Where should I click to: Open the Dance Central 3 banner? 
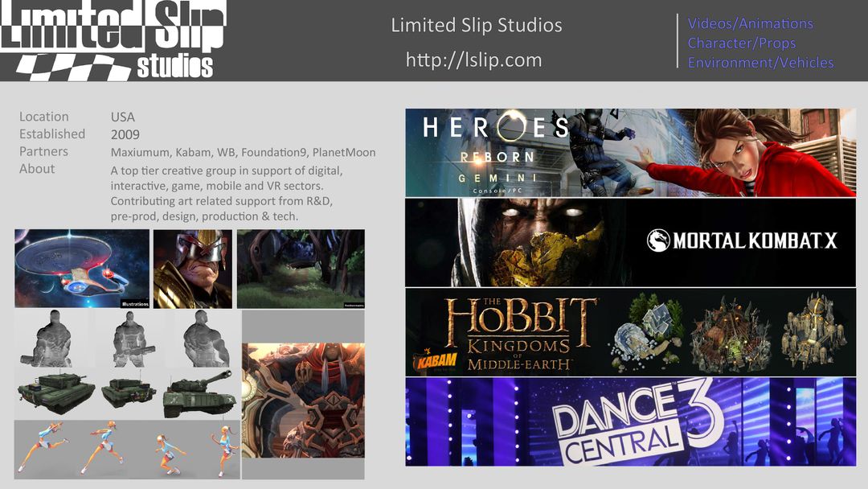pyautogui.click(x=630, y=421)
